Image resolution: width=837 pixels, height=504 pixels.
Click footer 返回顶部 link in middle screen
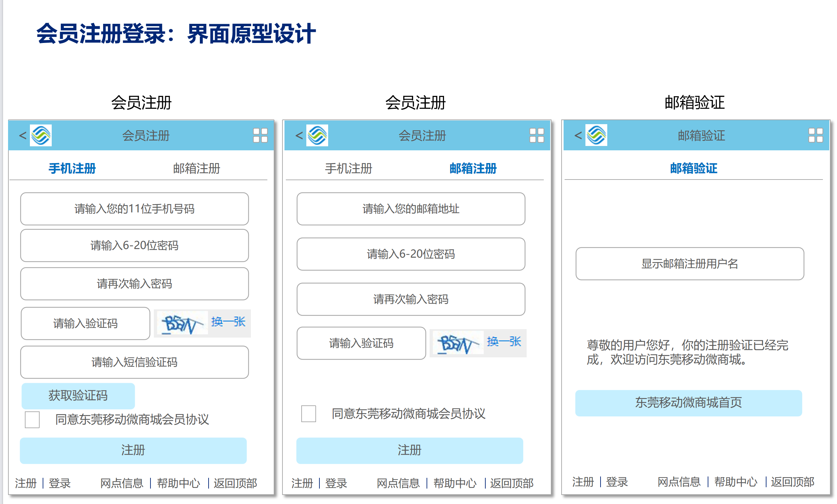512,483
